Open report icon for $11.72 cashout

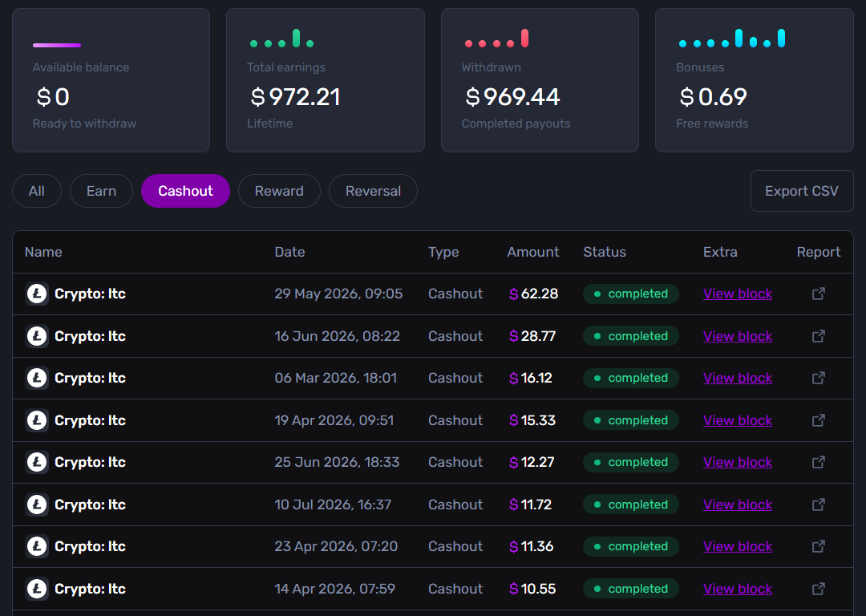[x=819, y=505]
